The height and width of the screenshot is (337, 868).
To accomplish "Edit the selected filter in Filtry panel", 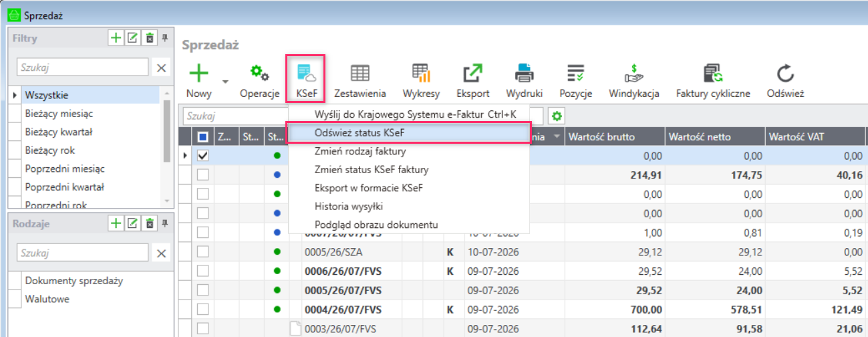I will 132,38.
